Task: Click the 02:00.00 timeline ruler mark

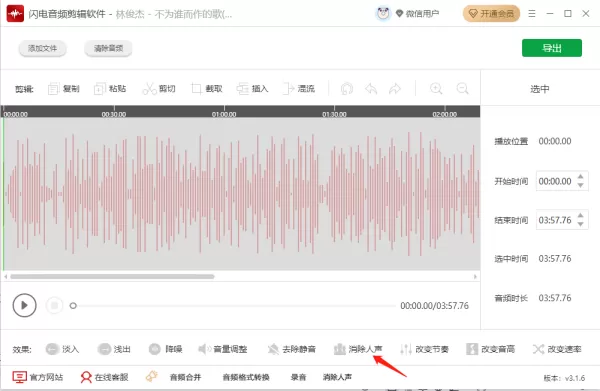Action: (445, 114)
